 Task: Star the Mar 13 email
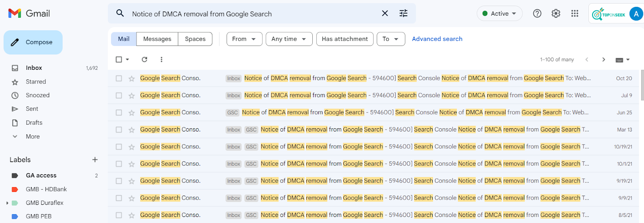132,130
